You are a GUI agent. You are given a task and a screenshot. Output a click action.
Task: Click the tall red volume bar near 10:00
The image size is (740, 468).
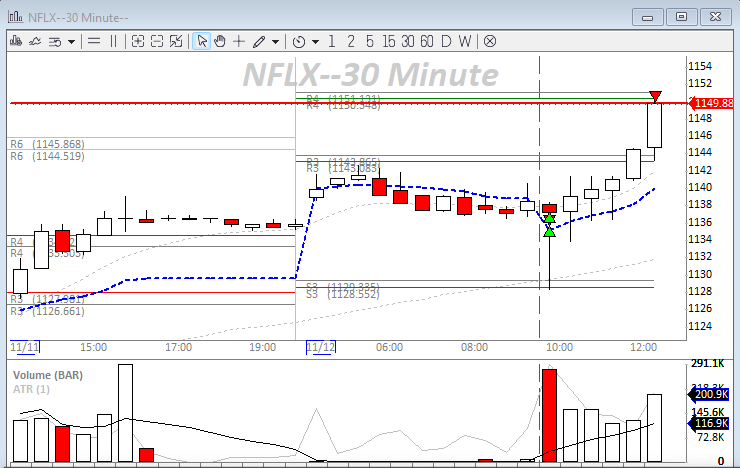[x=549, y=415]
